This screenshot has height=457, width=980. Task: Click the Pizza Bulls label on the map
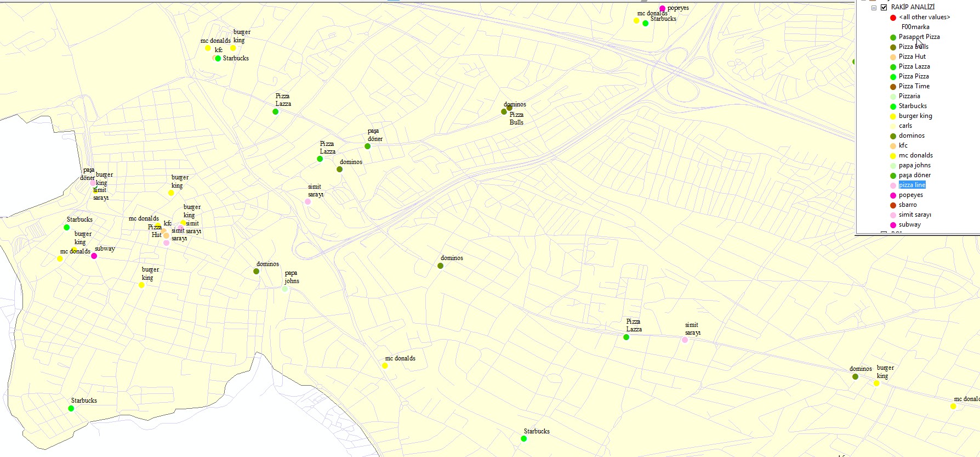coord(516,119)
